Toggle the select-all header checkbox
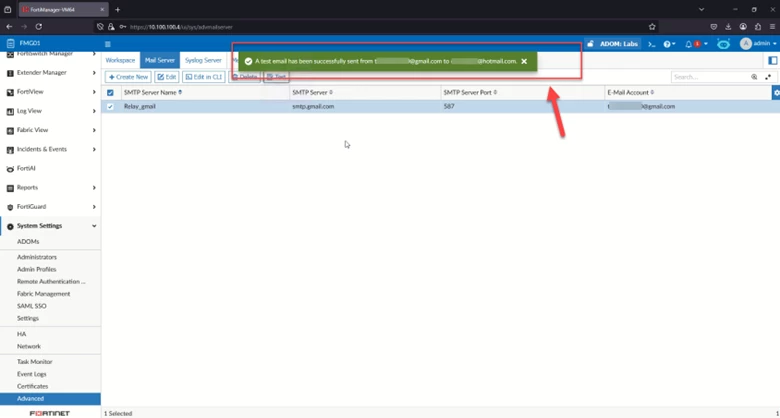 point(110,93)
